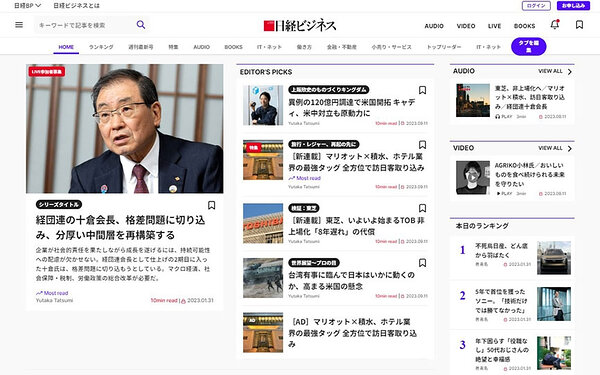Open the featured 十倉会長 photo
Screen dimensions: 600x375
coord(125,129)
